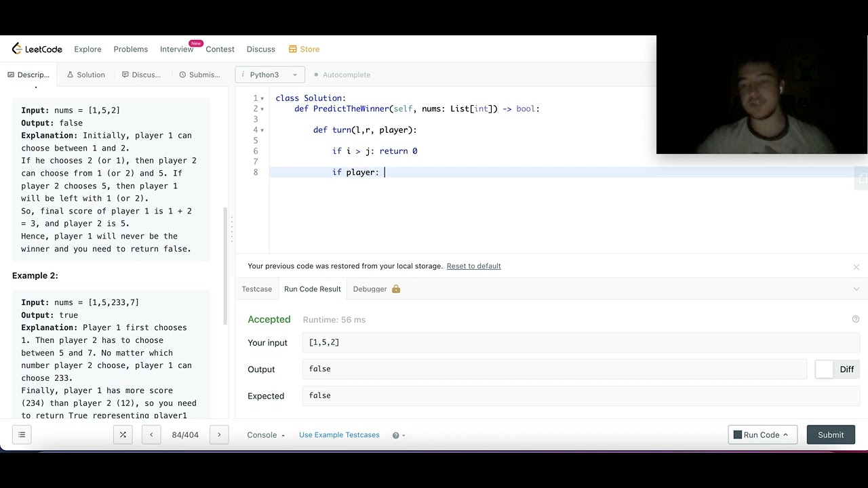Click the 'def turn(l,r, player):' line
Viewport: 868px width, 488px height.
pyautogui.click(x=365, y=130)
